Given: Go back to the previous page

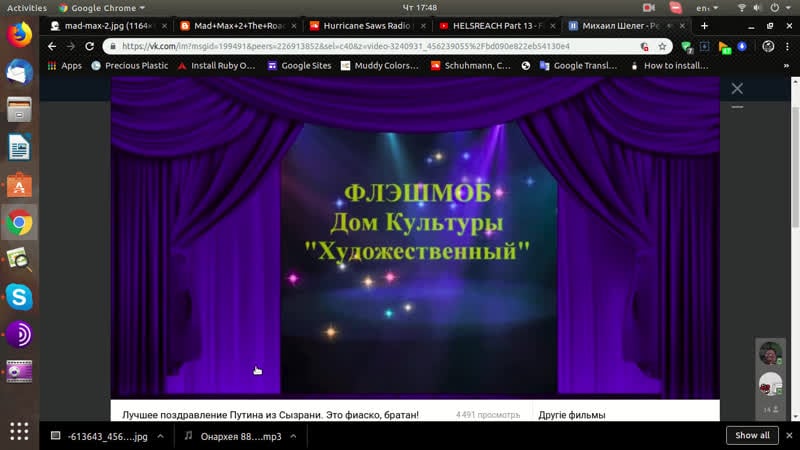Looking at the screenshot, I should (52, 46).
